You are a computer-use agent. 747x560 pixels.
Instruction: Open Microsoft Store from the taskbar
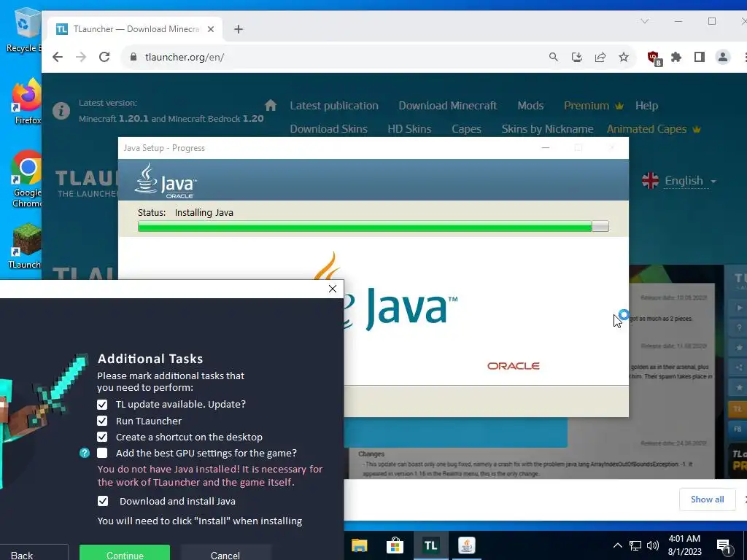pyautogui.click(x=395, y=545)
